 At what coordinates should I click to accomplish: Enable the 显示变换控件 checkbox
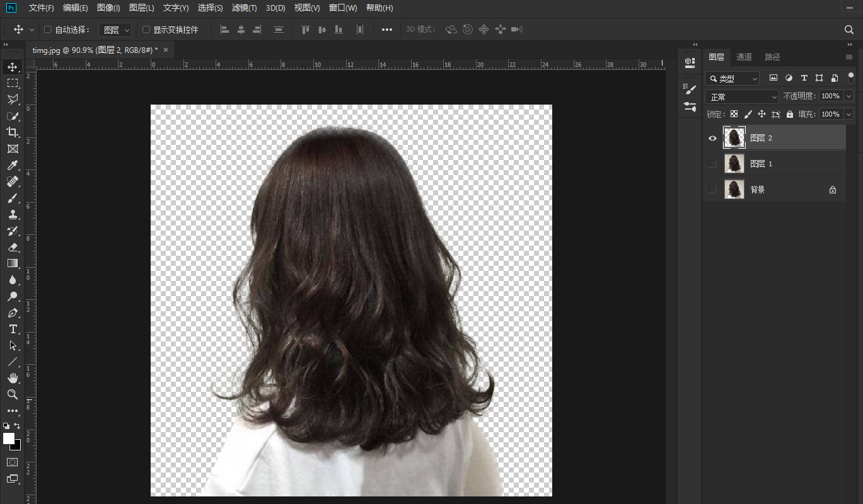tap(146, 30)
